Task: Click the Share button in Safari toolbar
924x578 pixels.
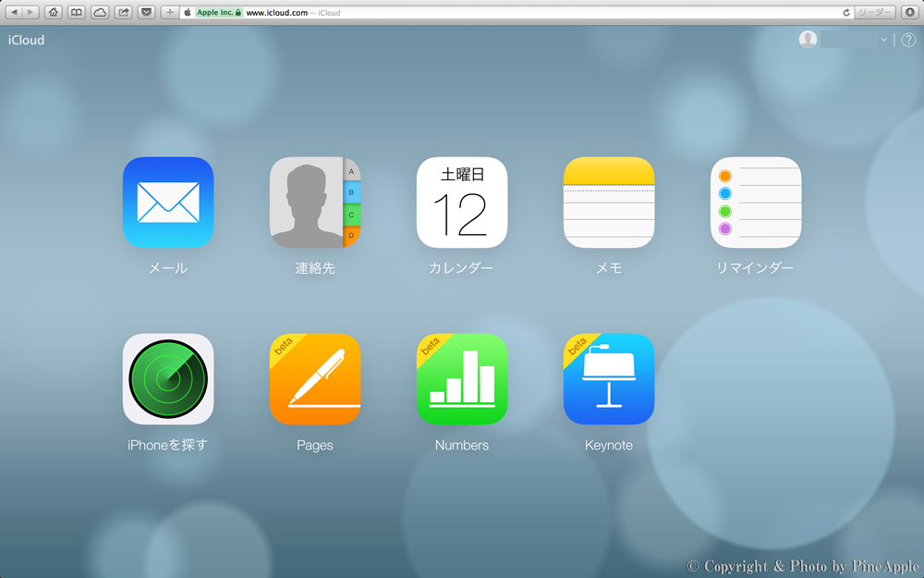Action: click(123, 13)
